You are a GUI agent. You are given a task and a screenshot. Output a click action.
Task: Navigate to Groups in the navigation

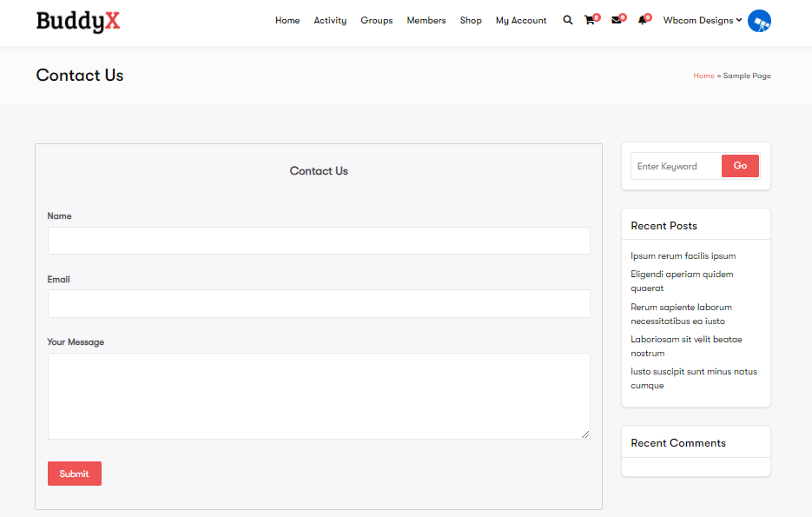point(377,20)
